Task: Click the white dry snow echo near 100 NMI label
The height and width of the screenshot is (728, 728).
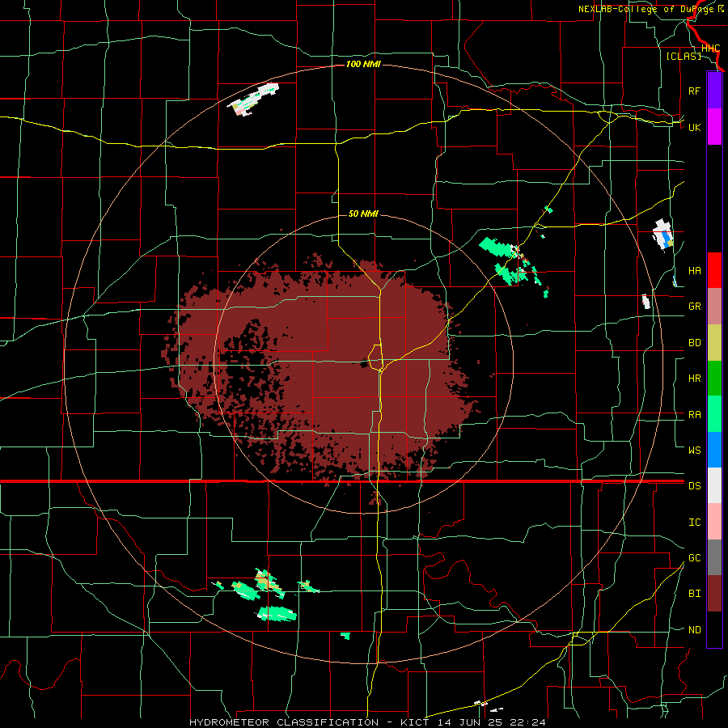Action: click(253, 99)
